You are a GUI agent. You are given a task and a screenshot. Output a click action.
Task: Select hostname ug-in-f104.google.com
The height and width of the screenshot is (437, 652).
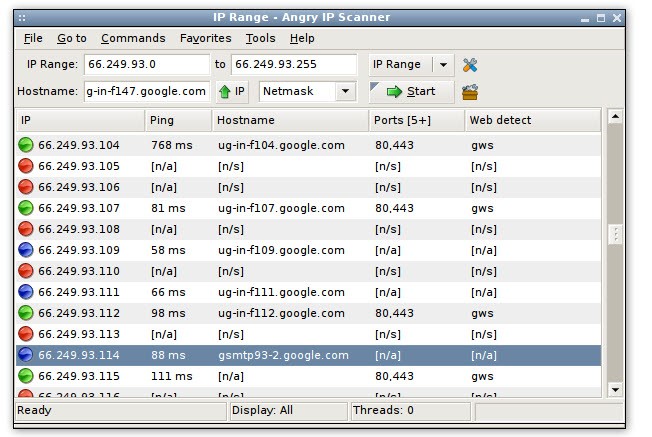(x=282, y=145)
